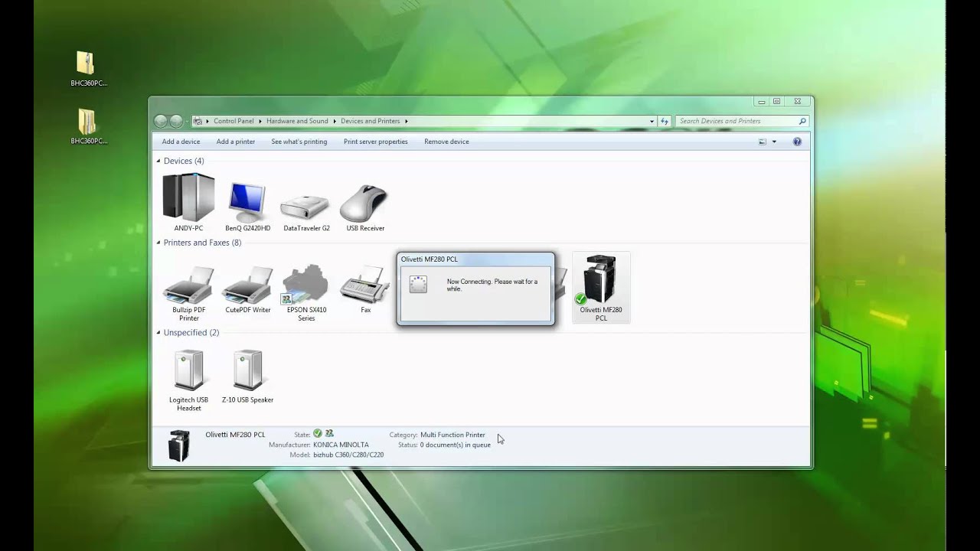Image resolution: width=980 pixels, height=551 pixels.
Task: Open the view options dropdown arrow
Action: tap(774, 142)
